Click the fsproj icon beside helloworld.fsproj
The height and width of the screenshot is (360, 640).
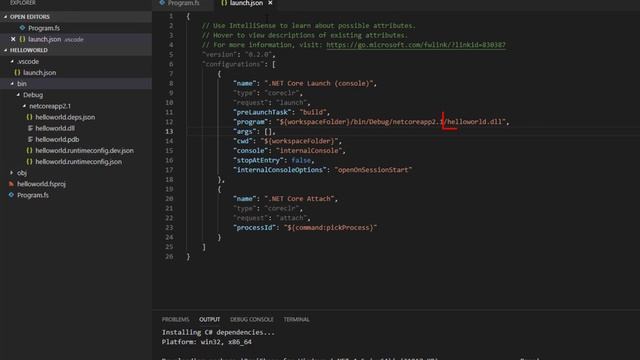pos(11,184)
